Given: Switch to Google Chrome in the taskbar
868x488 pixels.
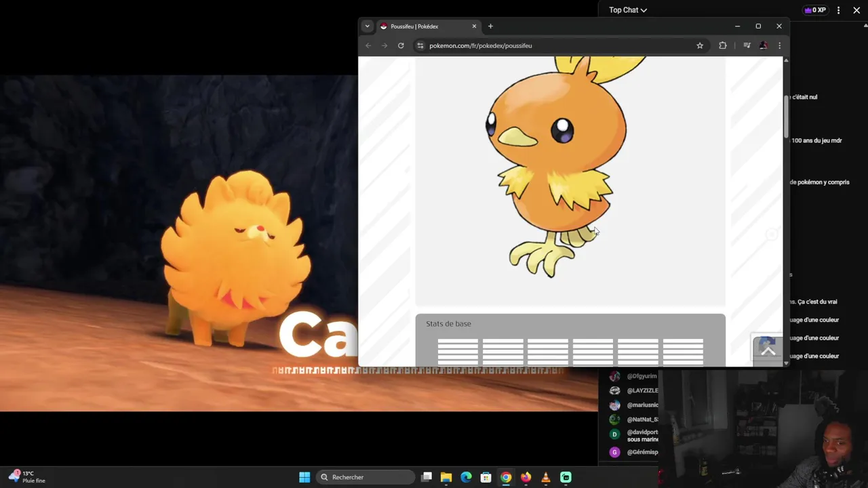Looking at the screenshot, I should point(506,477).
